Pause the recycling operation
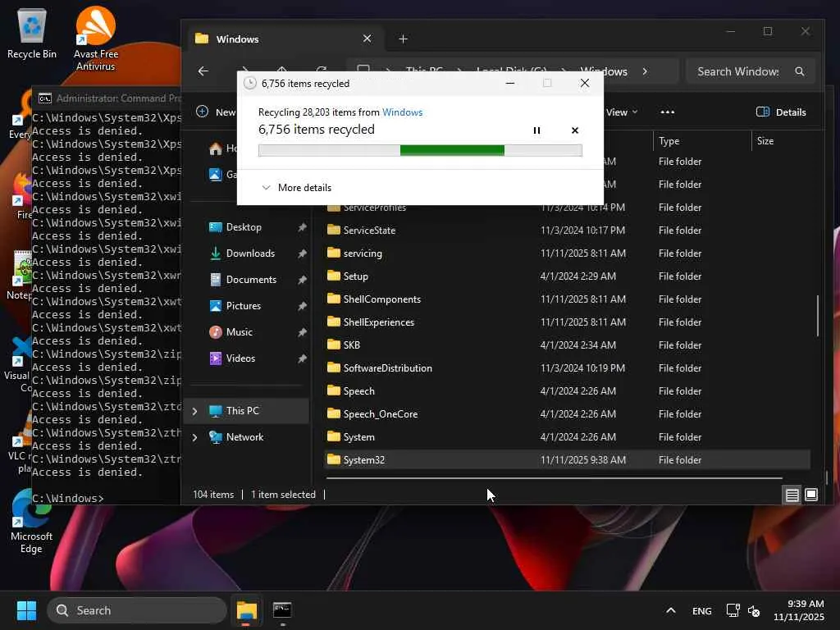 (536, 130)
